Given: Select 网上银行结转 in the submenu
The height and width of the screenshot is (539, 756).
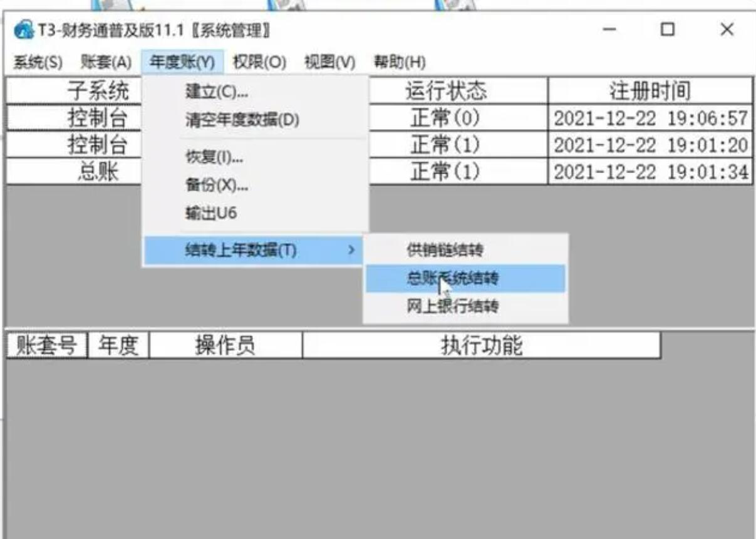Looking at the screenshot, I should point(465,307).
